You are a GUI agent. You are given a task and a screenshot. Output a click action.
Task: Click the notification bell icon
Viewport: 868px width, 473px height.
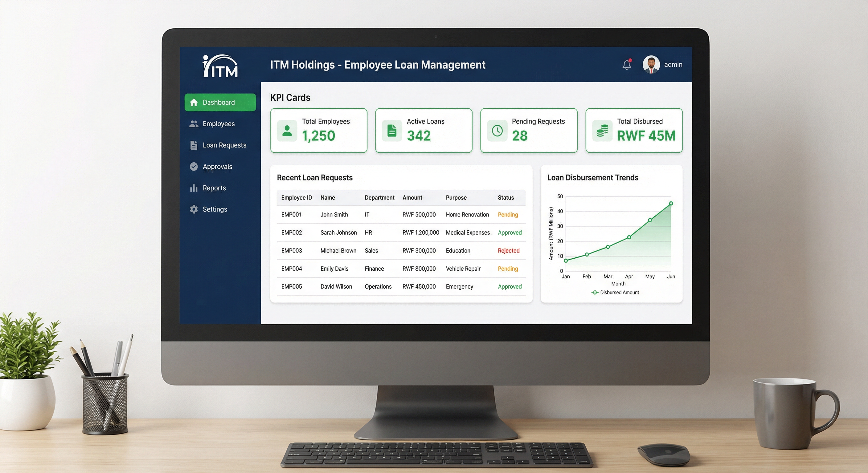pos(626,65)
